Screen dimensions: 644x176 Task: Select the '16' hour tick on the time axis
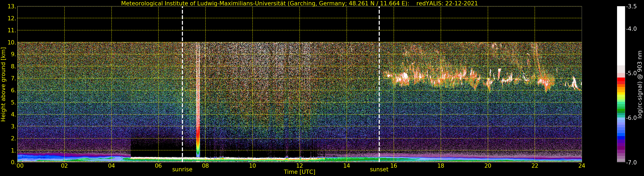394,166
